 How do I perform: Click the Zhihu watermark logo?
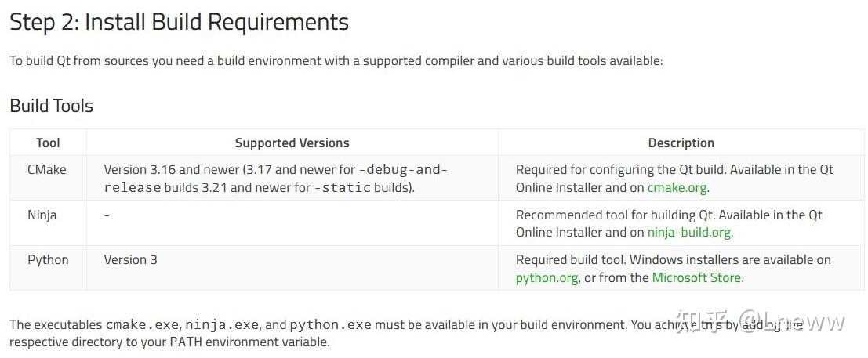[700, 322]
